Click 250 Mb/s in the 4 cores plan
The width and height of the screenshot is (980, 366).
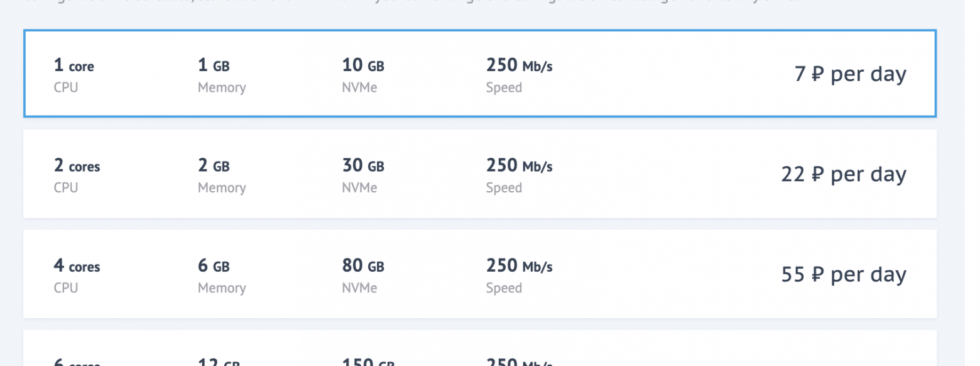click(519, 266)
